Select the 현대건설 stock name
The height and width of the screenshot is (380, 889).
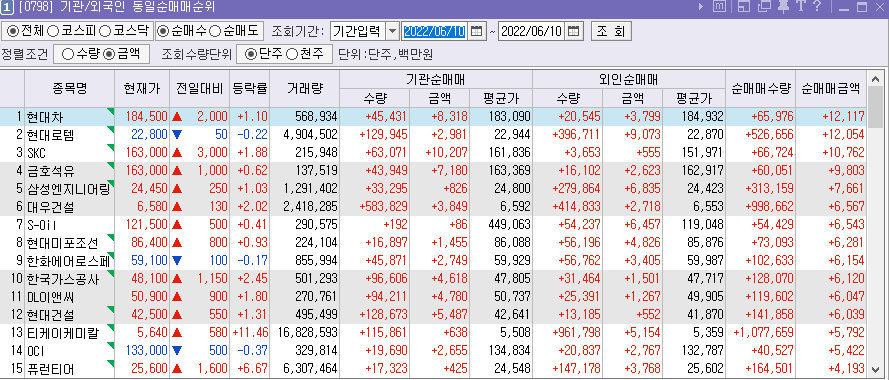[x=50, y=314]
